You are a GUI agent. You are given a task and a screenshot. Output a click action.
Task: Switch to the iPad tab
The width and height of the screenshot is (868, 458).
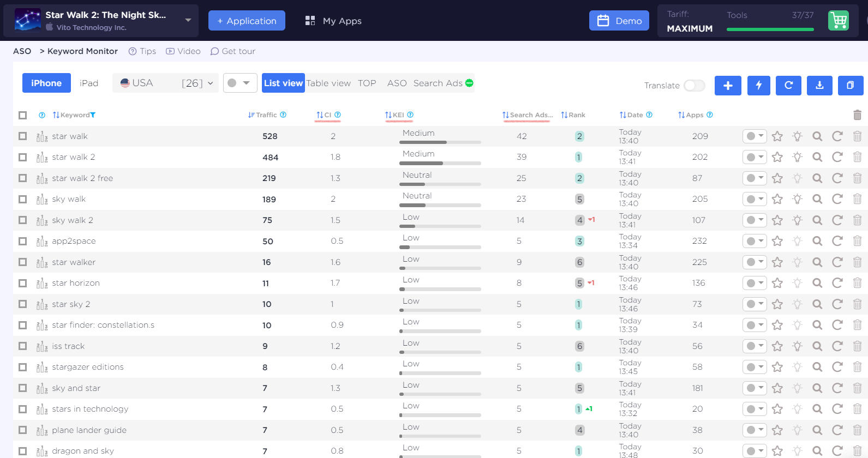click(x=89, y=83)
